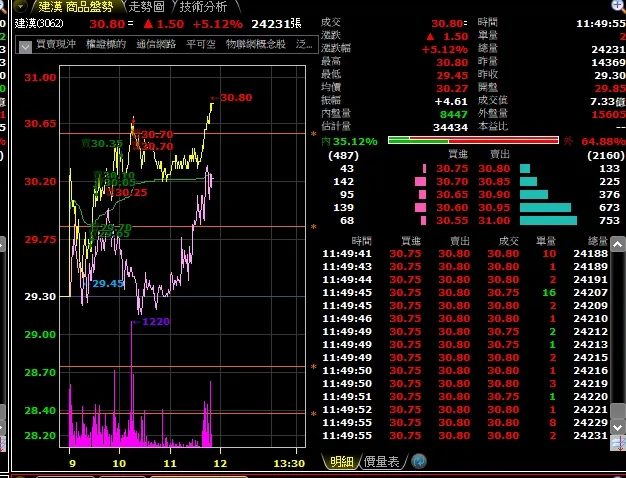Screen dimensions: 626x478
Task: Open the 明細 detail tab
Action: (342, 462)
